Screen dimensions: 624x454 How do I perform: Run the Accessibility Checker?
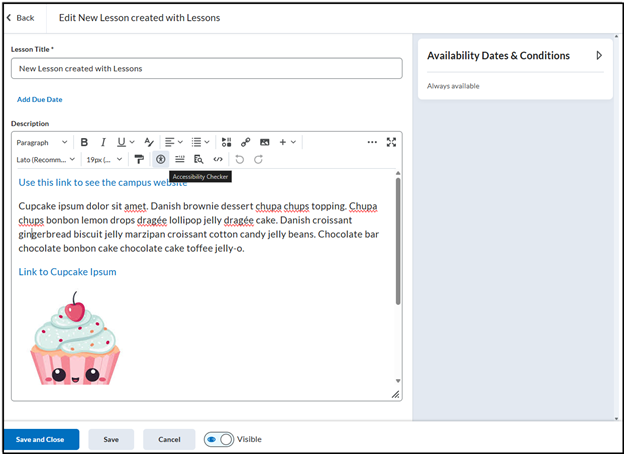coord(160,159)
